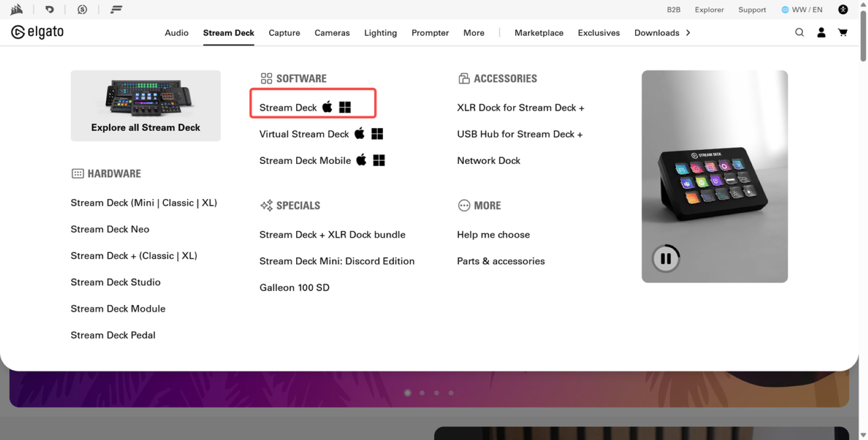The image size is (868, 440).
Task: Open the search magnifier icon
Action: pyautogui.click(x=800, y=33)
